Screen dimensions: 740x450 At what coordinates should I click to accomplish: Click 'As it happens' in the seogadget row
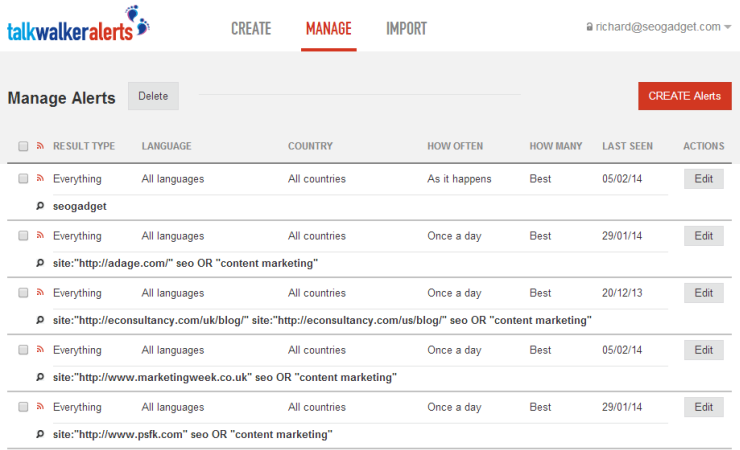[x=459, y=179]
